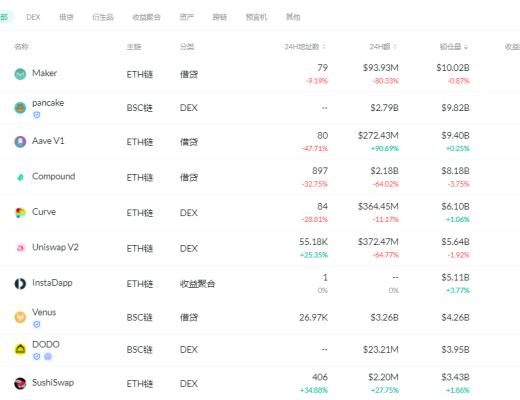Click the Compound logo icon

pos(20,177)
